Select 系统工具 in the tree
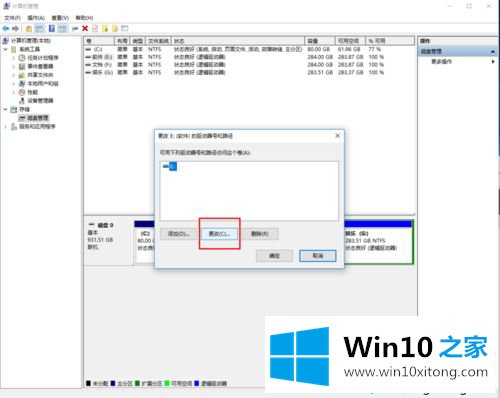500x398 pixels. pos(30,49)
